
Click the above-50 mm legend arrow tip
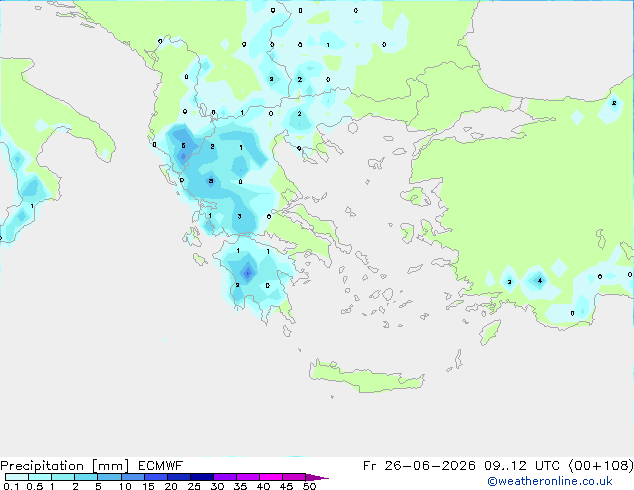[317, 477]
